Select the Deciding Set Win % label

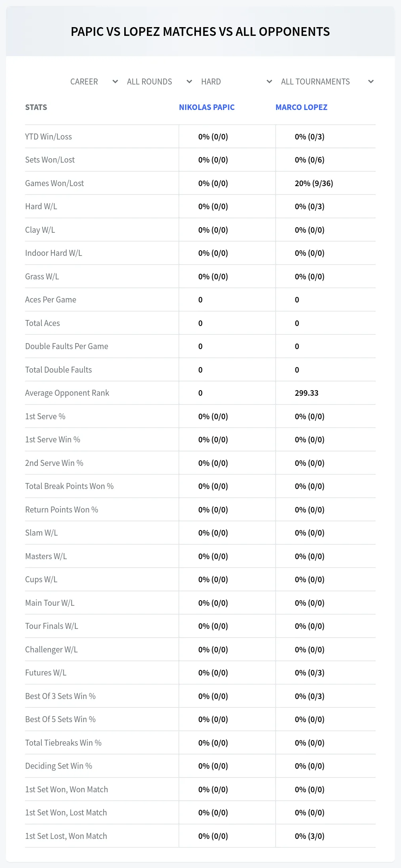point(59,766)
